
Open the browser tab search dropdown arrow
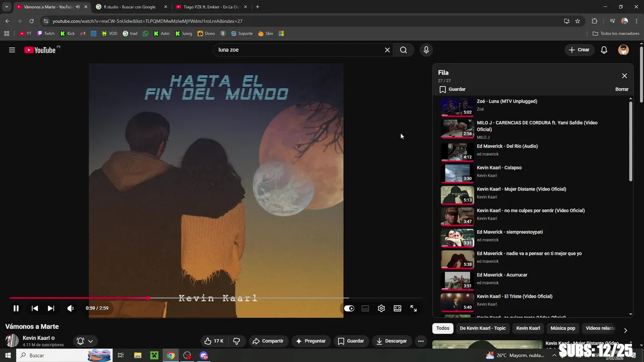pos(7,7)
